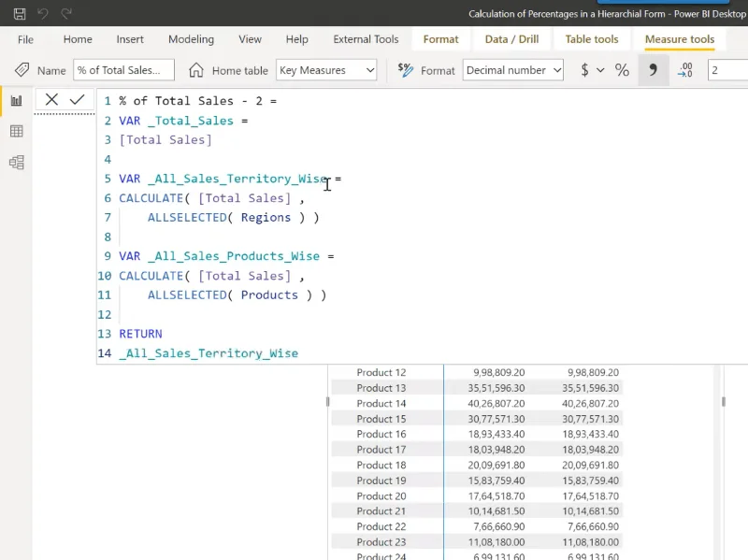Select the Product 15 row label
Screen dimensions: 748x560
381,419
